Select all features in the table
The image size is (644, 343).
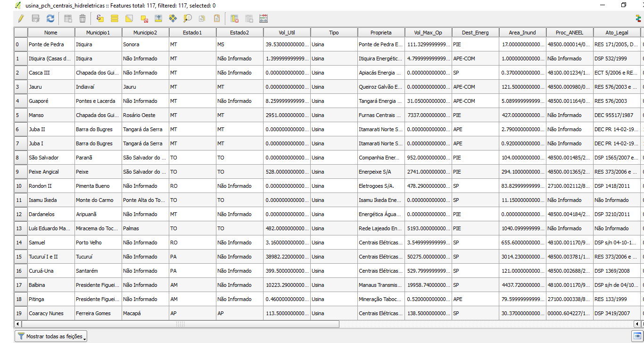tap(114, 18)
